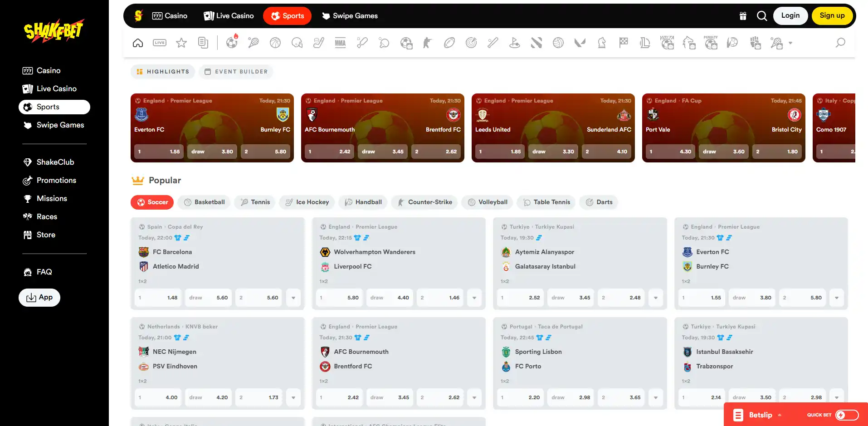Expand more markets for Sporting Lisbon match
The image size is (868, 426).
point(656,397)
